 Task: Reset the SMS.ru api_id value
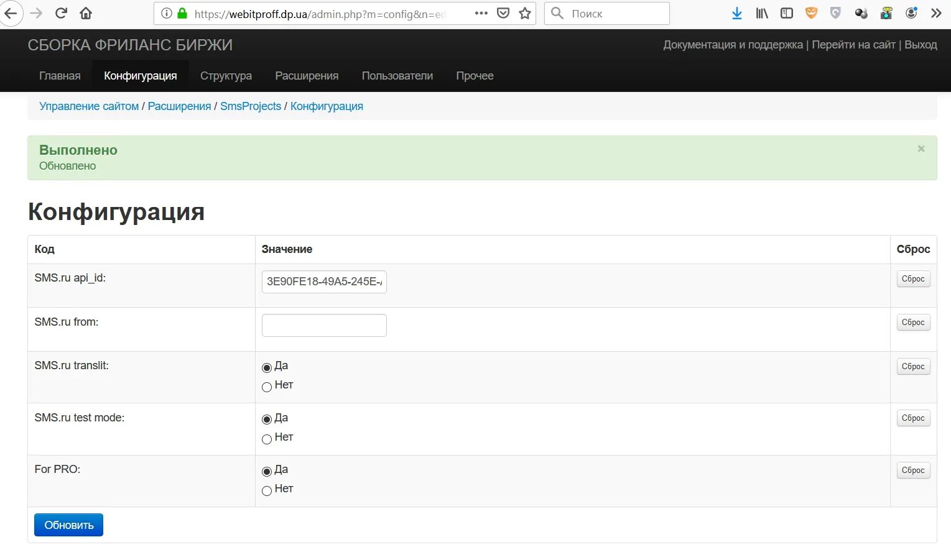(913, 278)
